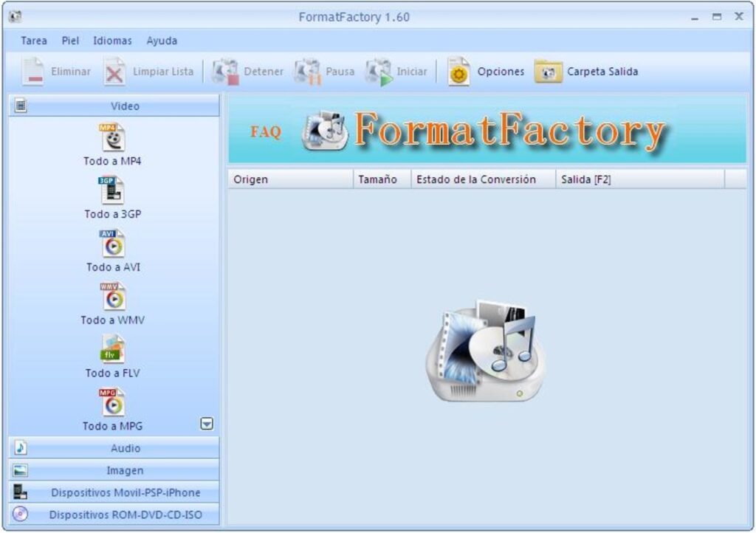Screen dimensions: 756x533
Task: Pick the Todo a AVI converter icon
Action: 113,244
